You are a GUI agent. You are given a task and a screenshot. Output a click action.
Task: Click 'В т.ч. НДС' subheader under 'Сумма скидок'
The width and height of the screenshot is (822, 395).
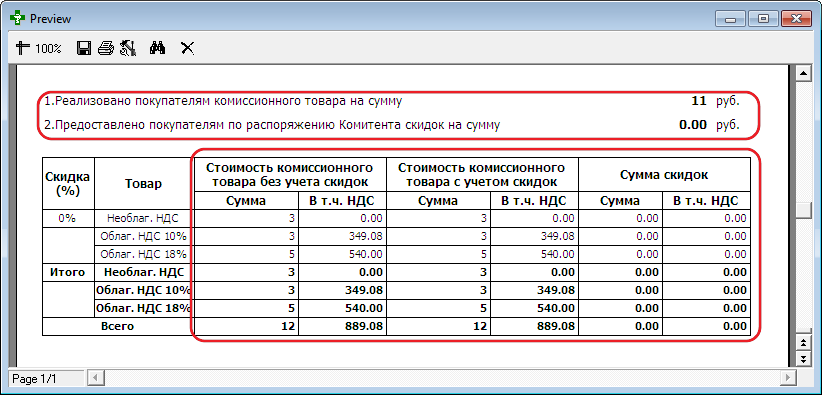point(706,200)
